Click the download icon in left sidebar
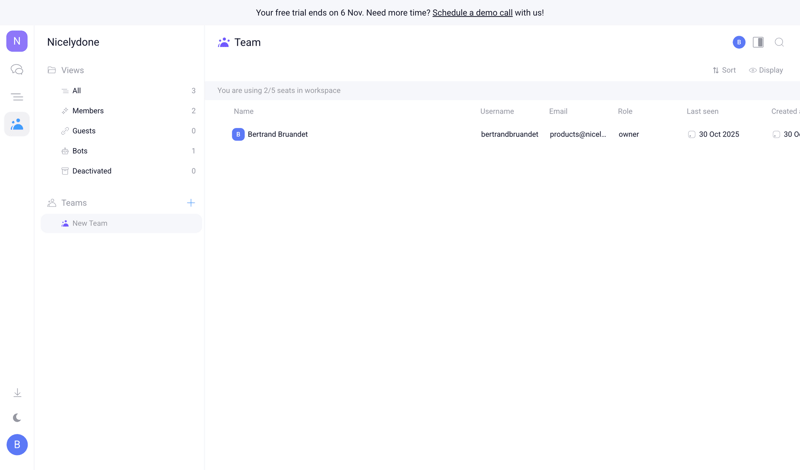 pyautogui.click(x=17, y=393)
